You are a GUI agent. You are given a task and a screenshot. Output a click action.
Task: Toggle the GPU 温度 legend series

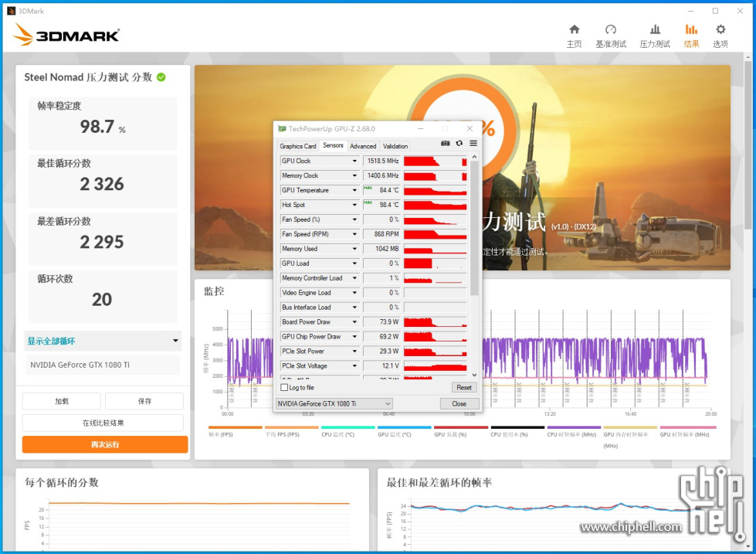405,427
